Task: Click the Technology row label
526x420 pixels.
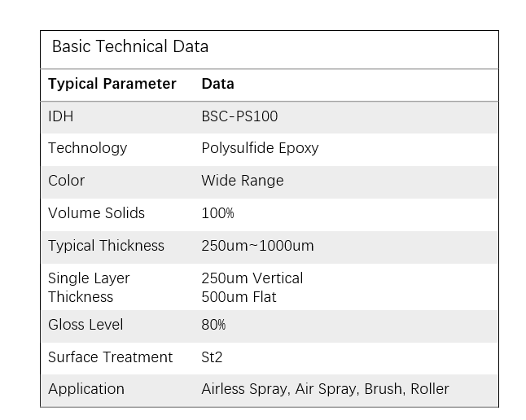Action: pyautogui.click(x=88, y=148)
